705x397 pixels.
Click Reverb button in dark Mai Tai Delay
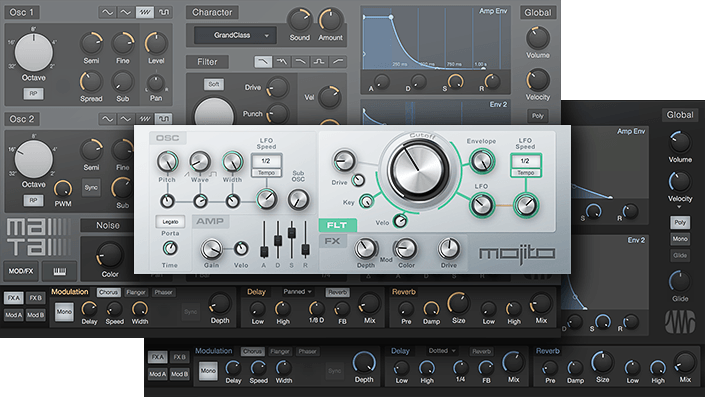(x=481, y=352)
